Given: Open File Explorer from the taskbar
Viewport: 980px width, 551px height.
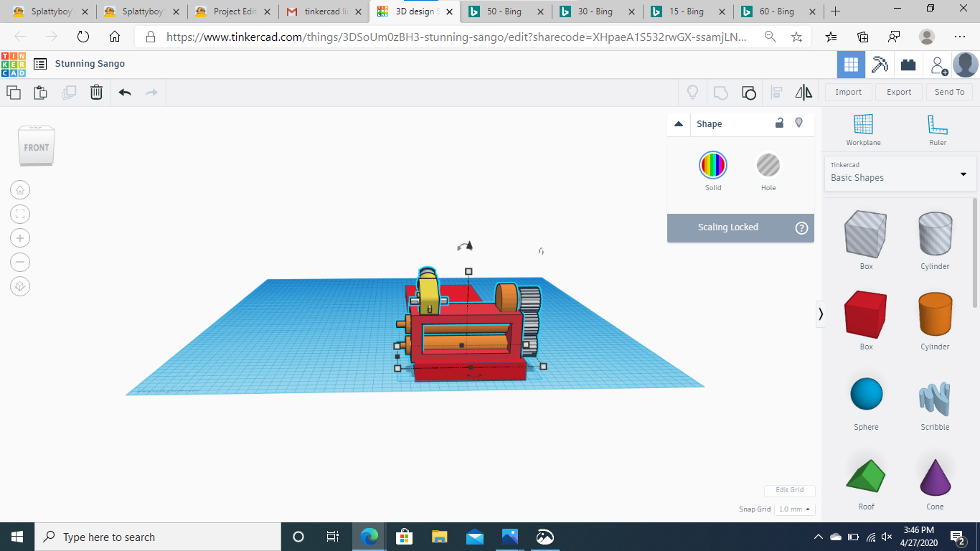Looking at the screenshot, I should (440, 537).
